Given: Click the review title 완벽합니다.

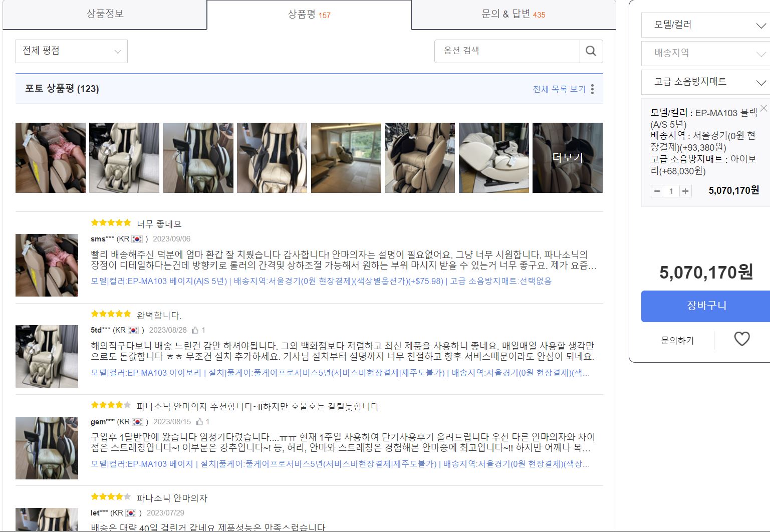Looking at the screenshot, I should (159, 315).
